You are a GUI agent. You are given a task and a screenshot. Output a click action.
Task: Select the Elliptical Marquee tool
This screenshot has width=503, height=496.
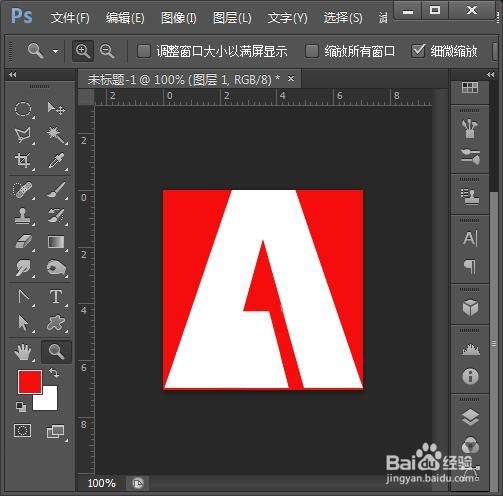pos(23,109)
